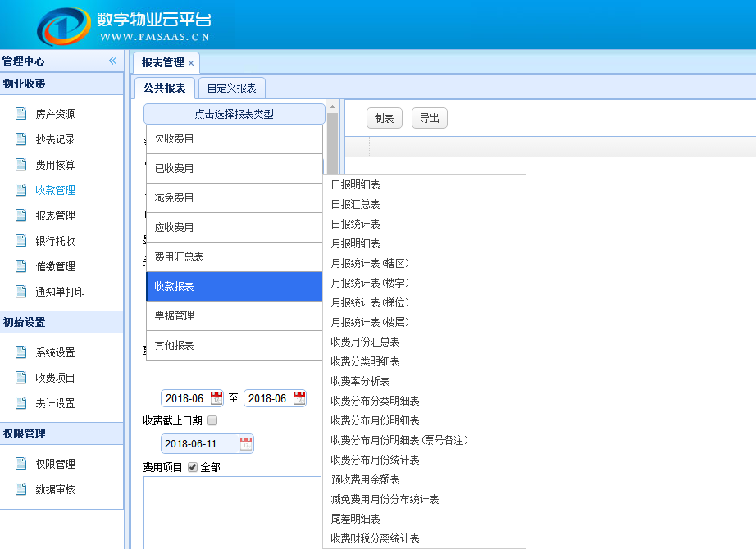Uncheck the 费用项目 全部 checkbox
756x549 pixels.
tap(193, 467)
